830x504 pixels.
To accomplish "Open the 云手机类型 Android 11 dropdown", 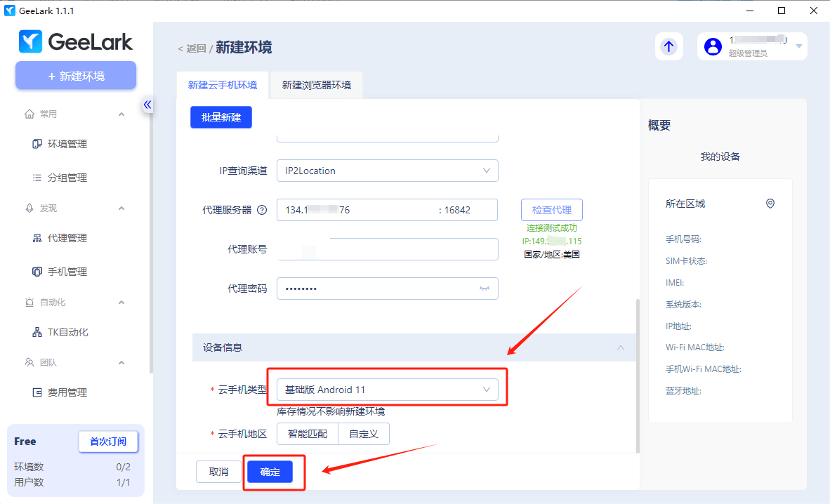I will [387, 389].
